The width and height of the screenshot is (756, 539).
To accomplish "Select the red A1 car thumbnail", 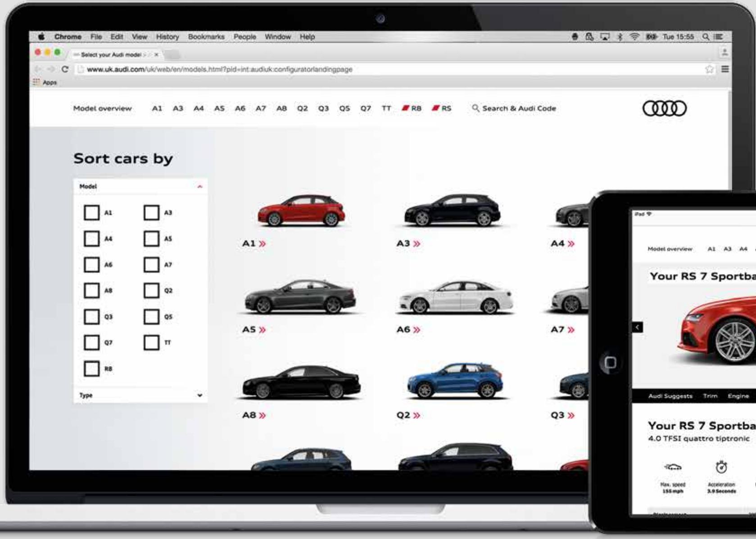I will tap(301, 210).
